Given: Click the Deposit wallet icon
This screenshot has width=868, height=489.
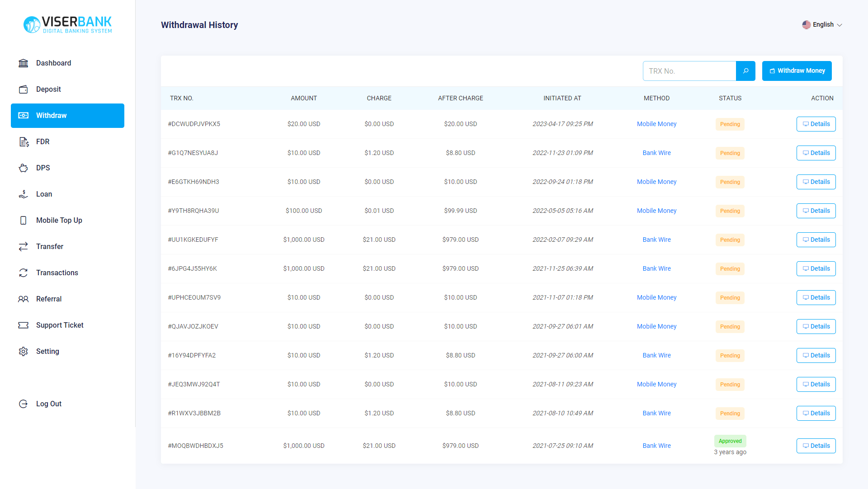Looking at the screenshot, I should 24,89.
